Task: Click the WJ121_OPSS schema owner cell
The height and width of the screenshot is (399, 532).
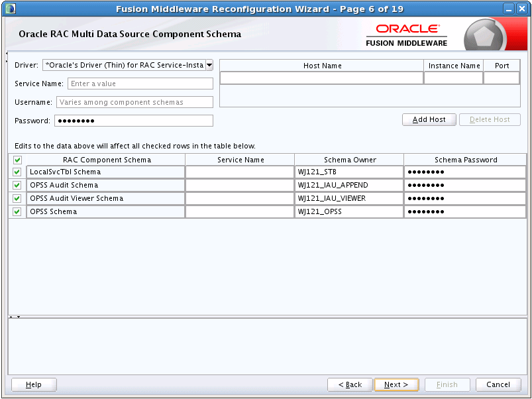Action: coord(349,211)
